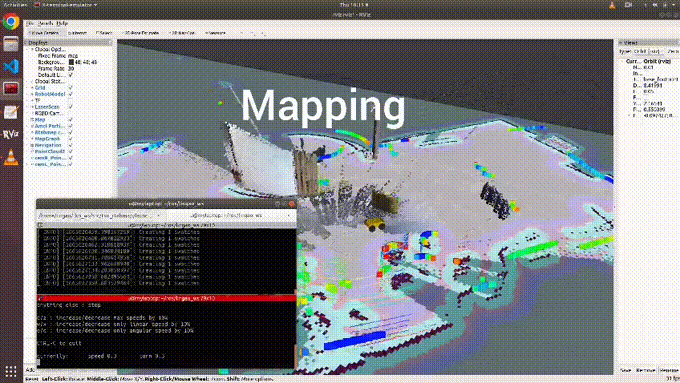680x383 pixels.
Task: Toggle the PointCloud2 display checkbox
Action: (71, 152)
